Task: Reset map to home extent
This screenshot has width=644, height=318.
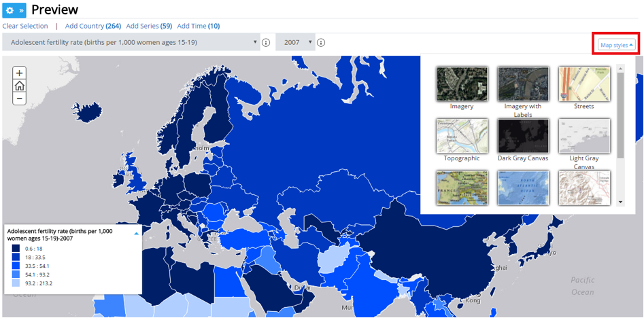Action: 20,86
